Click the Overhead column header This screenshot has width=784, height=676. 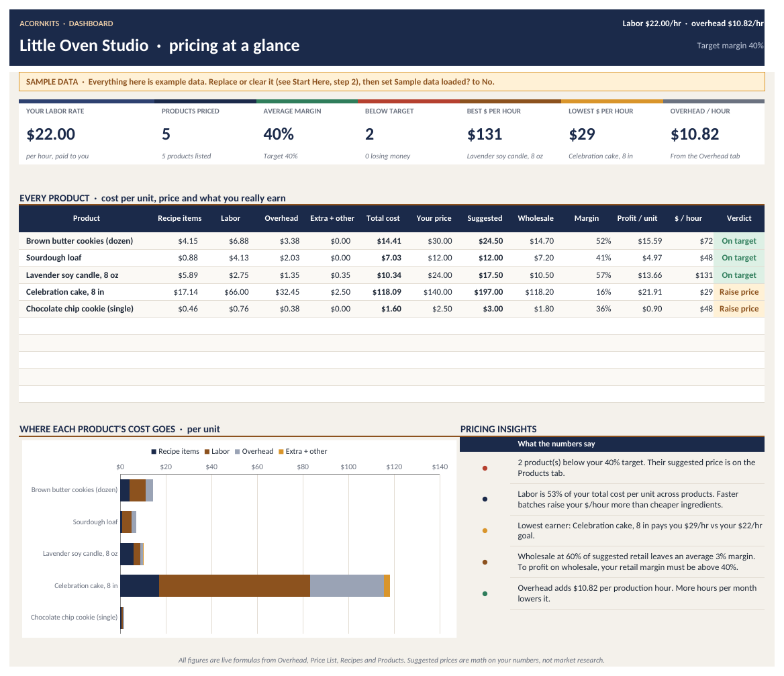(281, 218)
